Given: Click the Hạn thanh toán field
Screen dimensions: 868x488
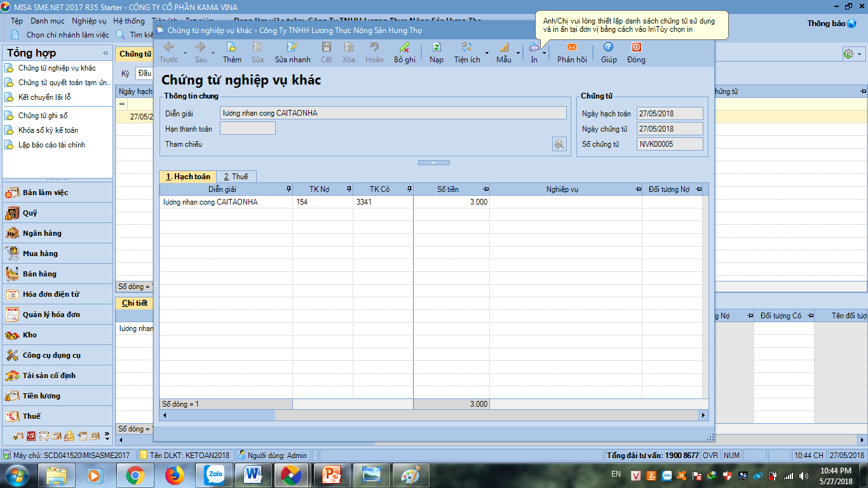Looking at the screenshot, I should (x=248, y=128).
